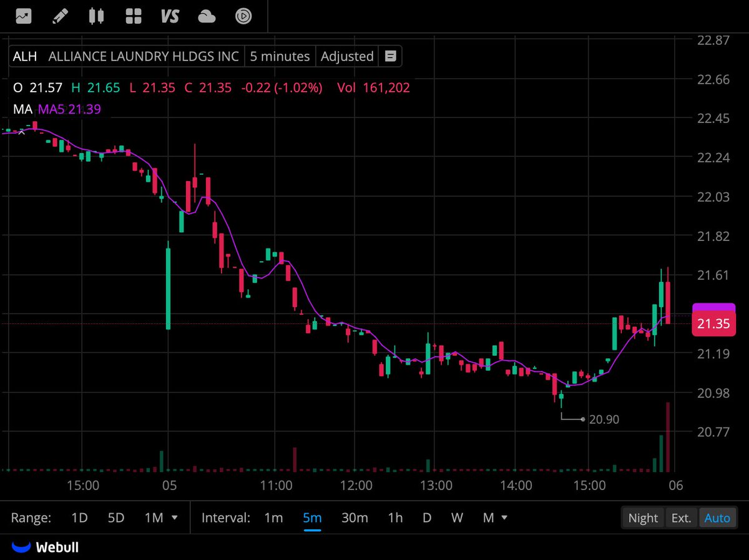Image resolution: width=749 pixels, height=560 pixels.
Task: Choose the 5m interval
Action: coord(312,518)
